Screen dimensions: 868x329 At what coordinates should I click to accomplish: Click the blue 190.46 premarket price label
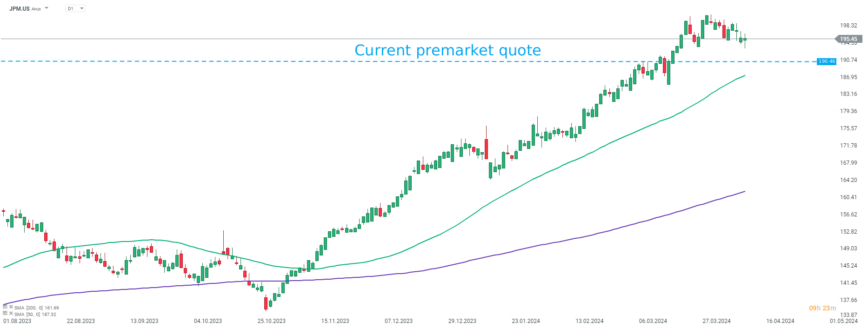[x=827, y=61]
